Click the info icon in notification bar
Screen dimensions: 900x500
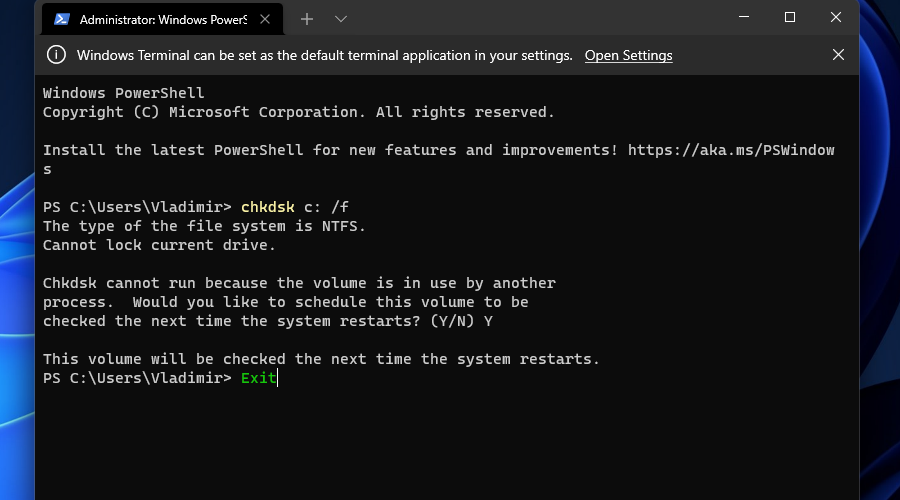click(56, 55)
